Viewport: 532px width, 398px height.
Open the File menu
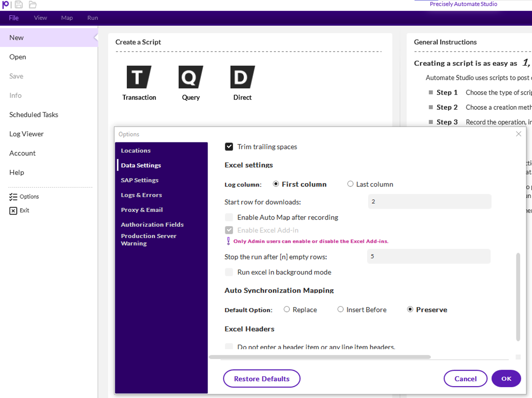(x=14, y=18)
